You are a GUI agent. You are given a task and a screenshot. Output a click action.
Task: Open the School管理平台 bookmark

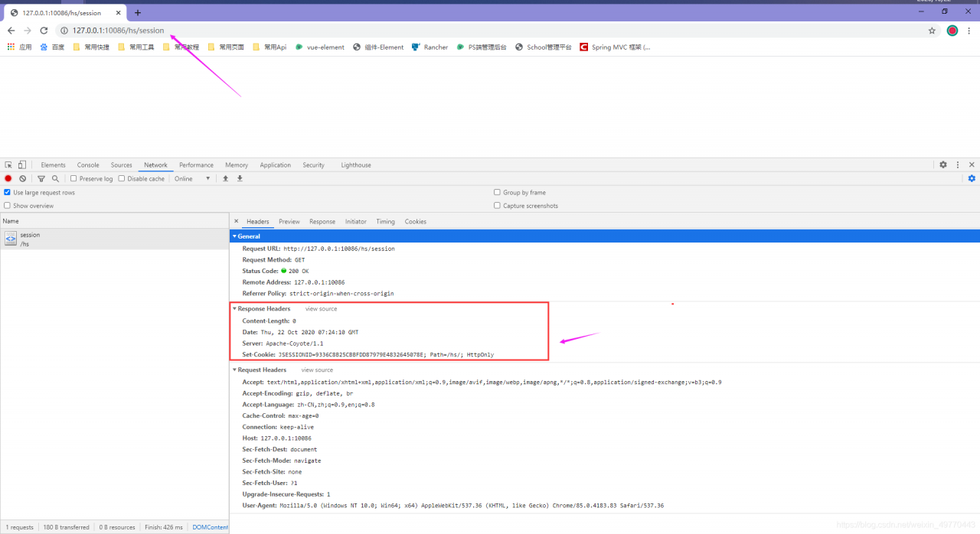544,47
